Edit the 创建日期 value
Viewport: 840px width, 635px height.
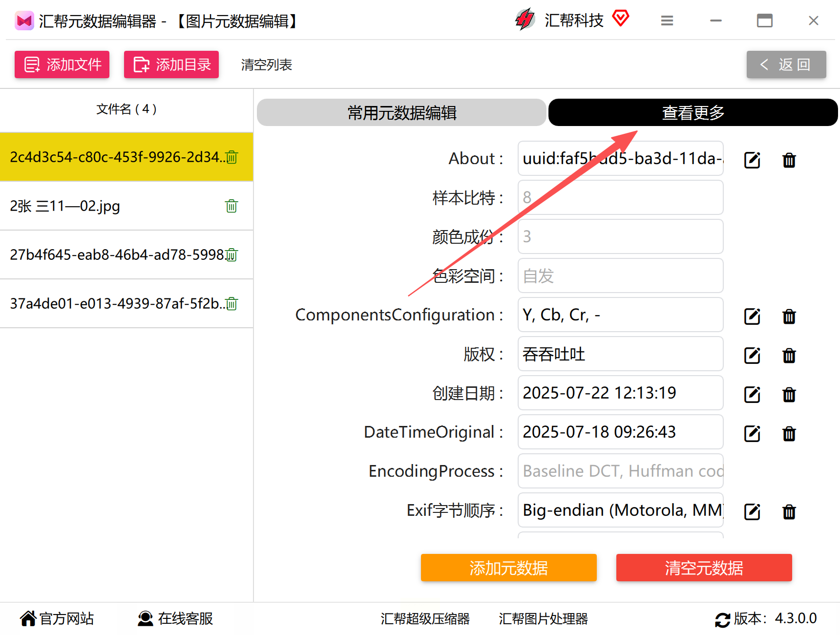click(x=752, y=395)
